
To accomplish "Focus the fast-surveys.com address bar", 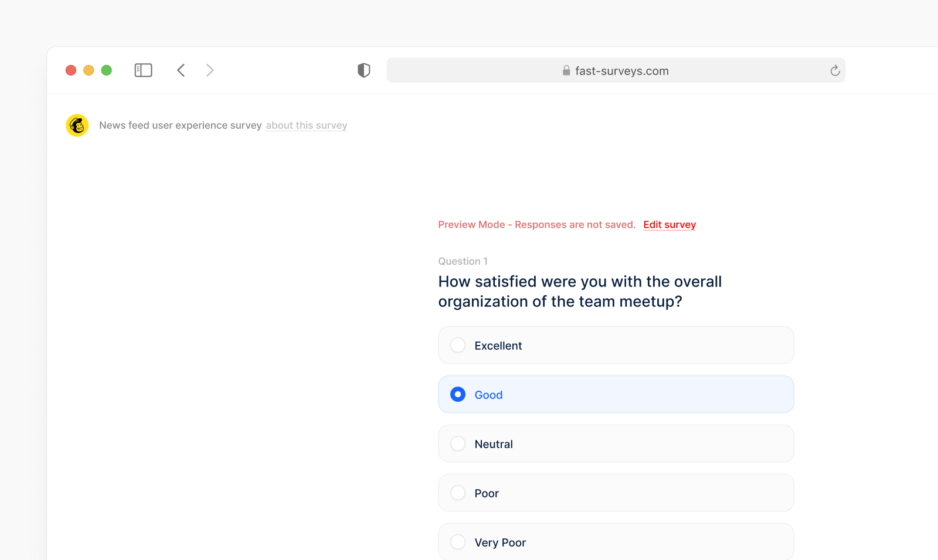I will point(616,70).
